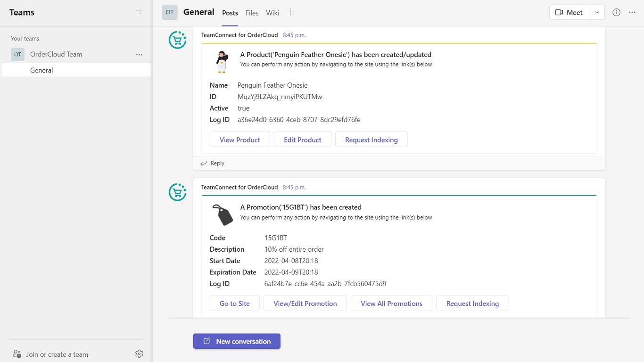This screenshot has height=362, width=644.
Task: Switch to the Files tab
Action: [x=252, y=13]
